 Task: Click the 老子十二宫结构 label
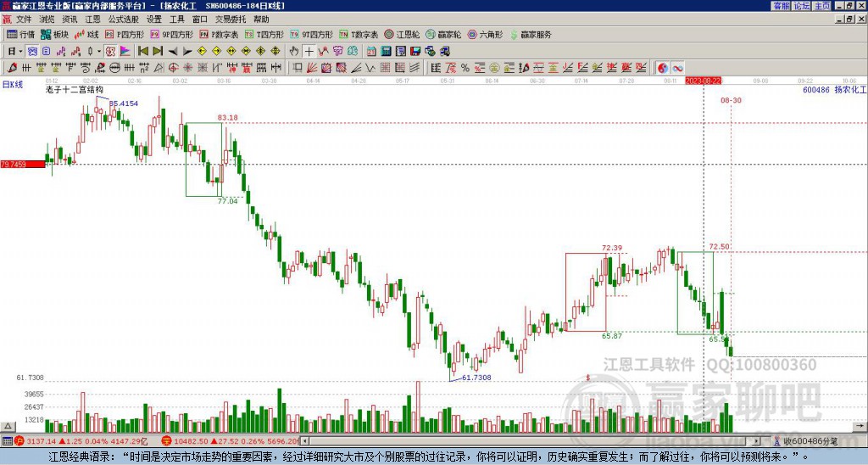tap(74, 89)
